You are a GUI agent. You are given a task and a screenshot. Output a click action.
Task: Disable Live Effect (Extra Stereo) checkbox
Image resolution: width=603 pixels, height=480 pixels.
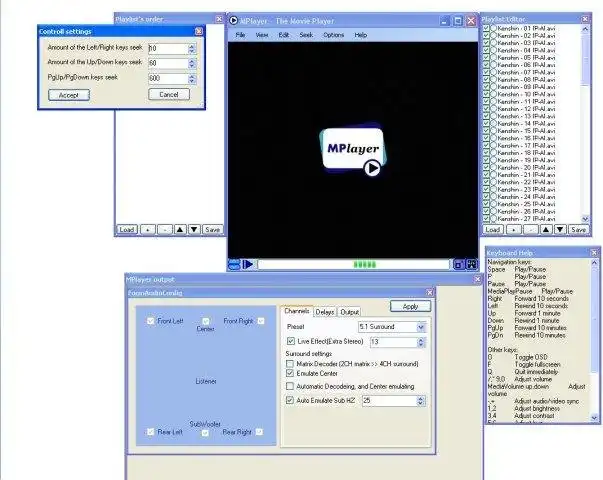tap(291, 341)
